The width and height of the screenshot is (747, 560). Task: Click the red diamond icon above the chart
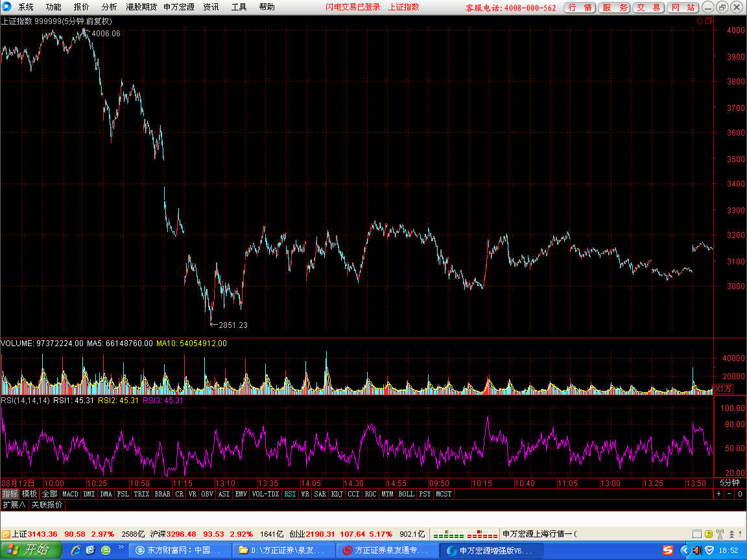coord(700,21)
